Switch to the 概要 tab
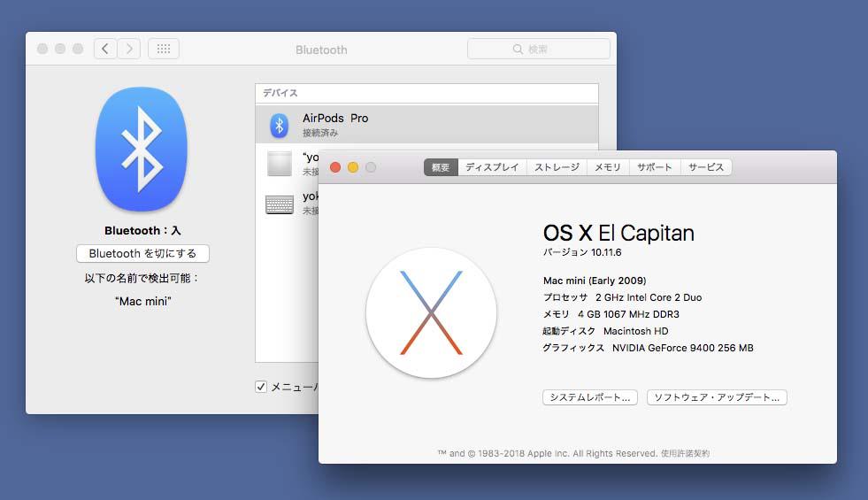The height and width of the screenshot is (500, 868). pos(441,167)
